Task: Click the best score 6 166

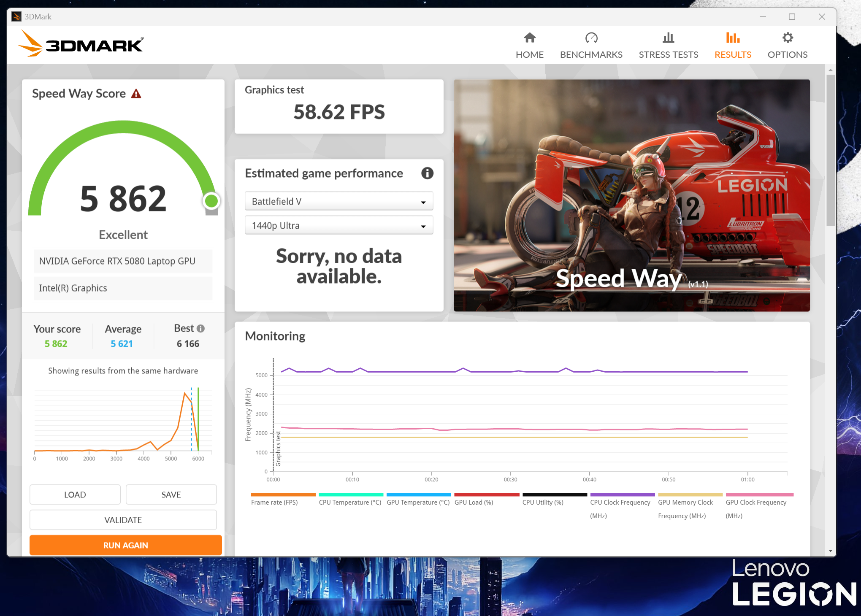Action: pos(188,344)
